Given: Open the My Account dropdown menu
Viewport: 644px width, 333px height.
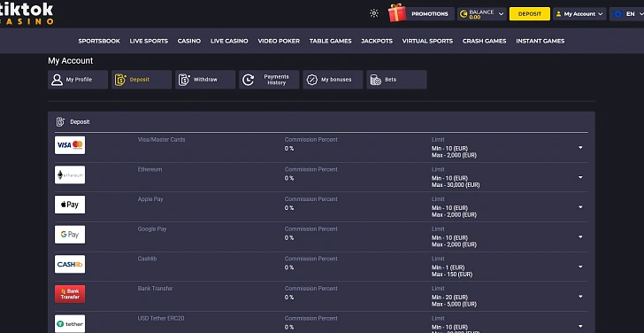Looking at the screenshot, I should coord(579,13).
